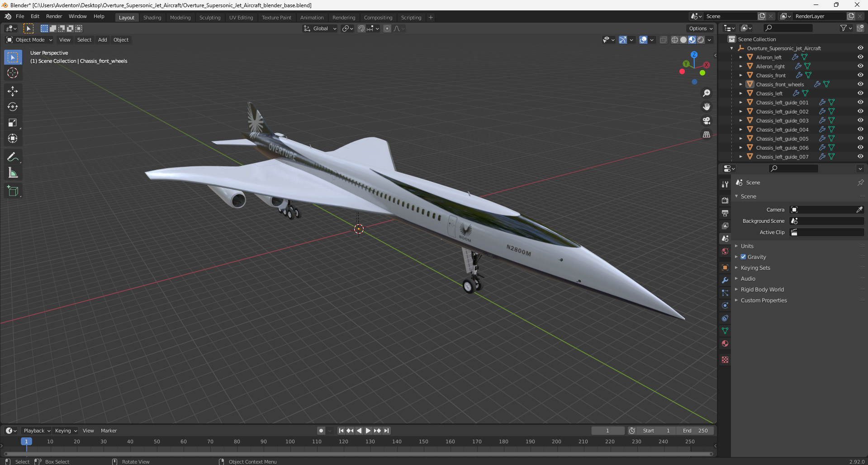
Task: Open the Material properties tab
Action: coord(725,343)
